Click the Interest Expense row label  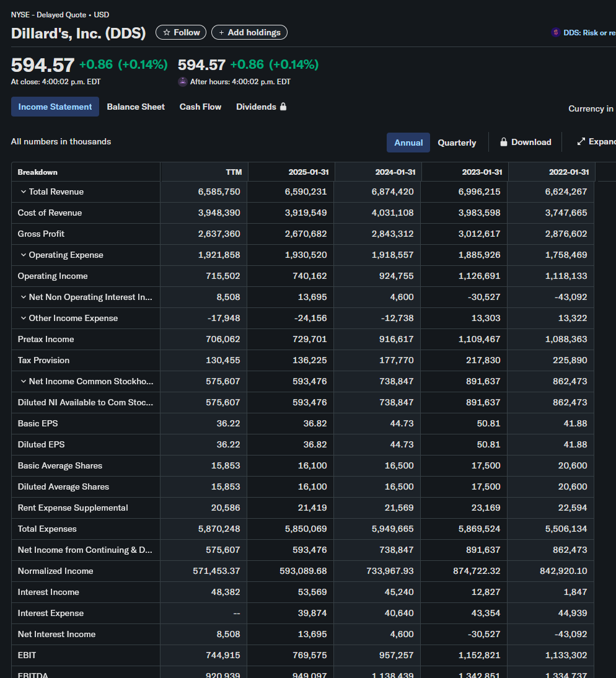tap(51, 613)
